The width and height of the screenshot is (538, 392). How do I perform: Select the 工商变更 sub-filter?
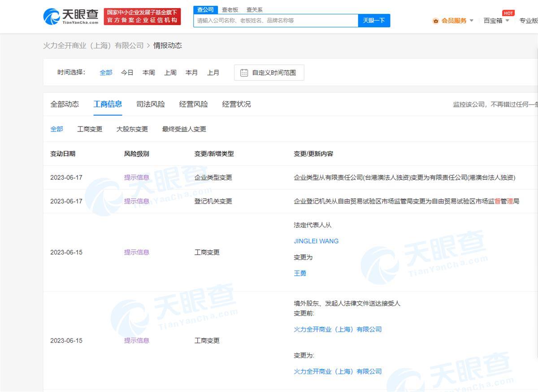90,129
